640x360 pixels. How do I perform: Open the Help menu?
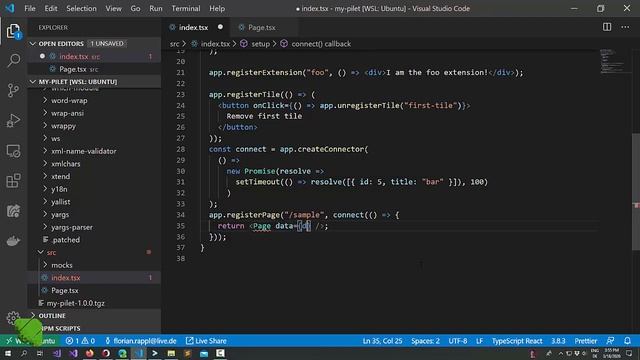pyautogui.click(x=217, y=8)
